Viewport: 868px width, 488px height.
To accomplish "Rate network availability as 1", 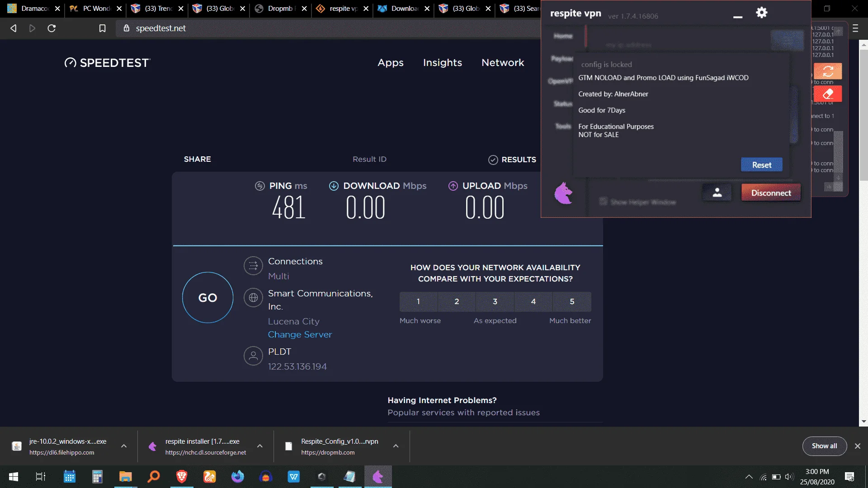I will 418,301.
